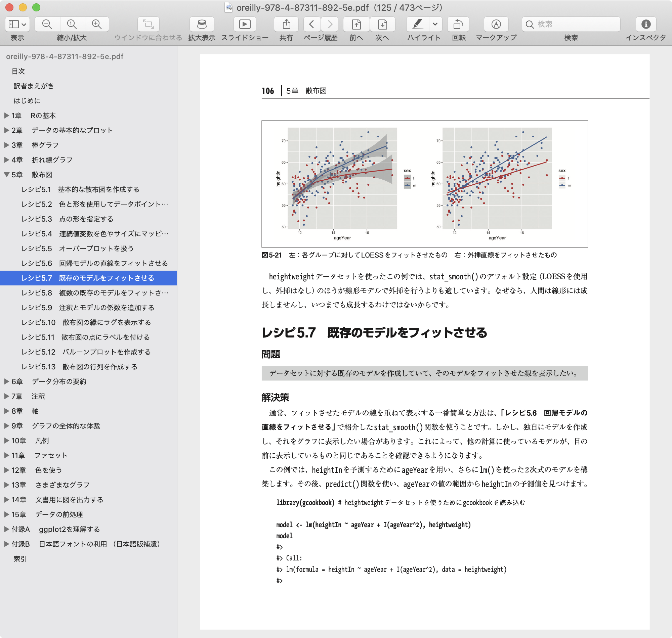Click the 回転 rotate icon
The width and height of the screenshot is (672, 638).
tap(458, 24)
